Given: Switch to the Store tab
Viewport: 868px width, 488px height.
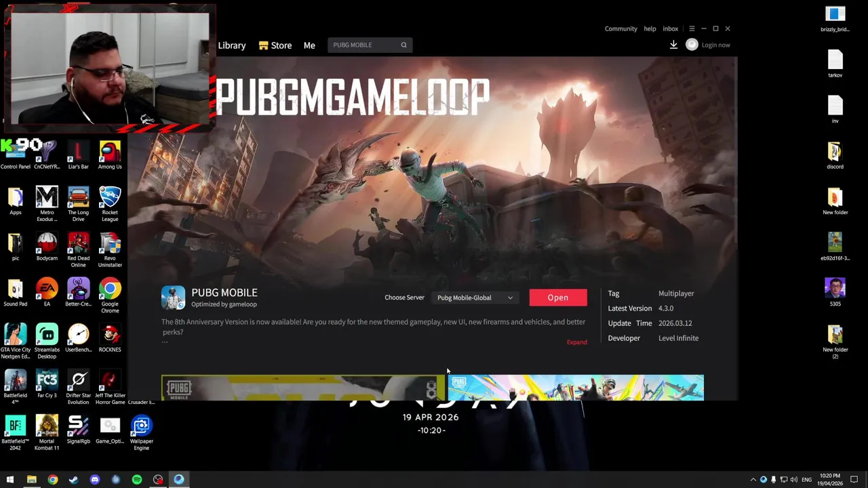Looking at the screenshot, I should pyautogui.click(x=275, y=45).
